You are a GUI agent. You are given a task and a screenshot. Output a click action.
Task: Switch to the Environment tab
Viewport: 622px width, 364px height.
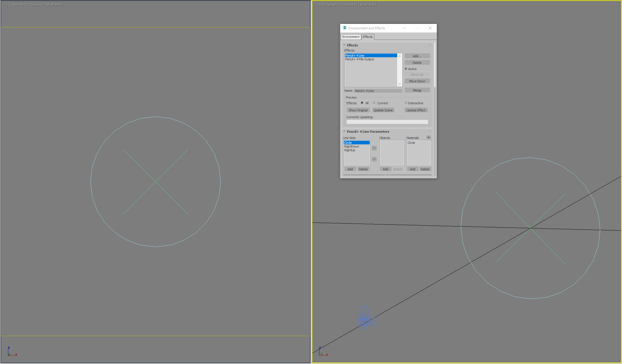click(351, 37)
